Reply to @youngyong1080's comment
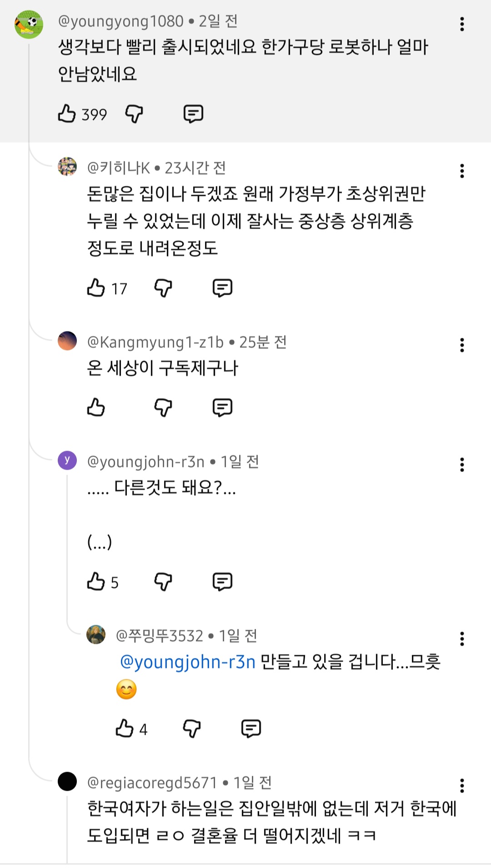The image size is (491, 868). (193, 114)
